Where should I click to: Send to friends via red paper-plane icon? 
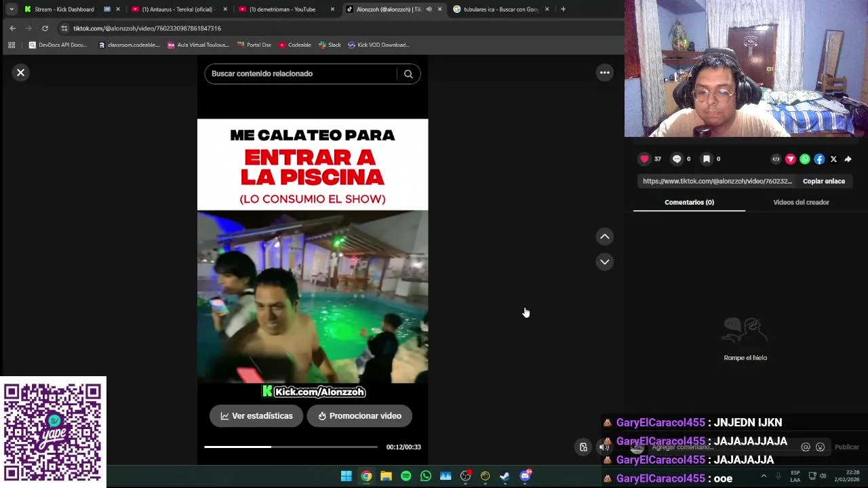[x=791, y=159]
